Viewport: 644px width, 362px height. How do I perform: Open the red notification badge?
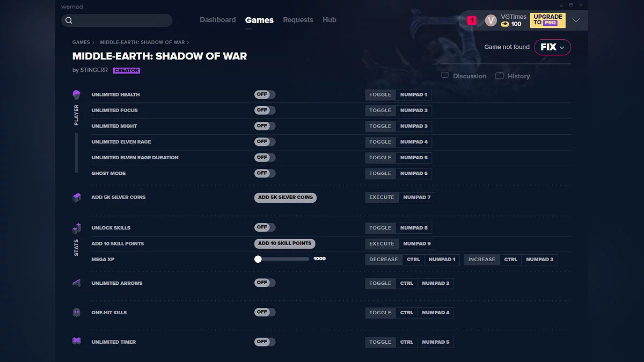point(472,20)
